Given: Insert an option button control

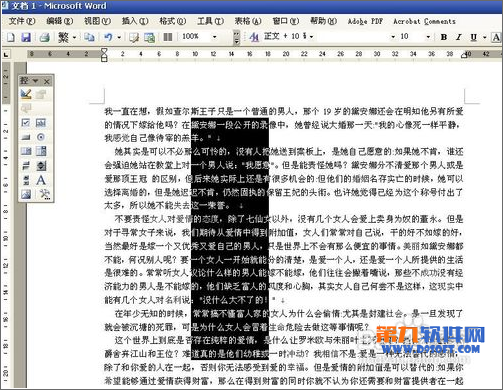Looking at the screenshot, I should tap(41, 137).
